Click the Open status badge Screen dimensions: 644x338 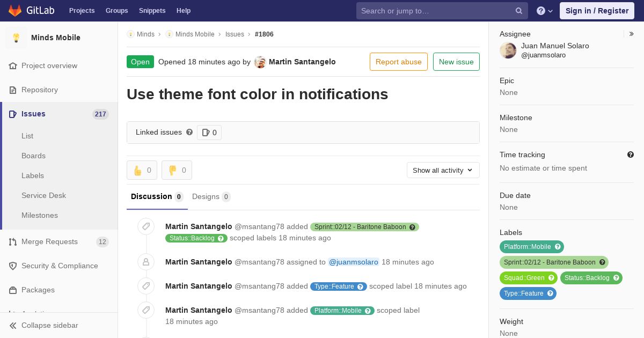click(x=140, y=62)
